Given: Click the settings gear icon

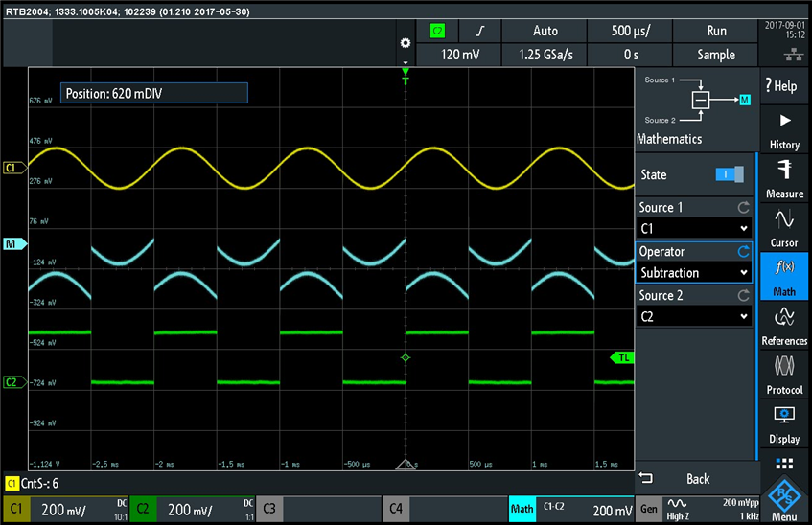Looking at the screenshot, I should (x=405, y=44).
